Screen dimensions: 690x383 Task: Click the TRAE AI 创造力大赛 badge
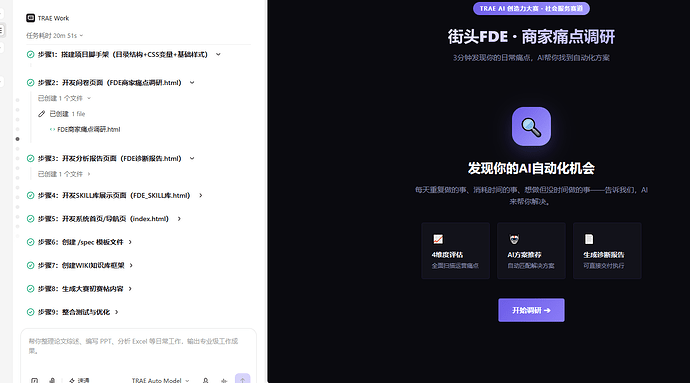tap(531, 8)
